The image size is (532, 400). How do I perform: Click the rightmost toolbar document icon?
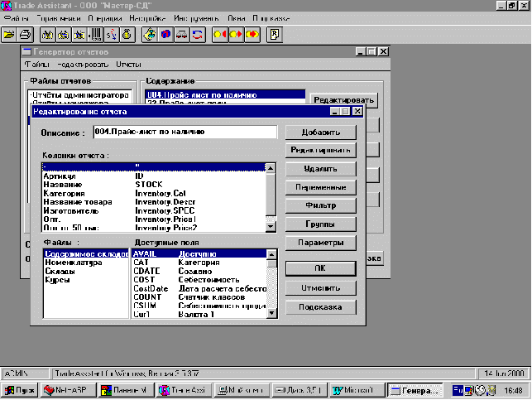[x=275, y=34]
